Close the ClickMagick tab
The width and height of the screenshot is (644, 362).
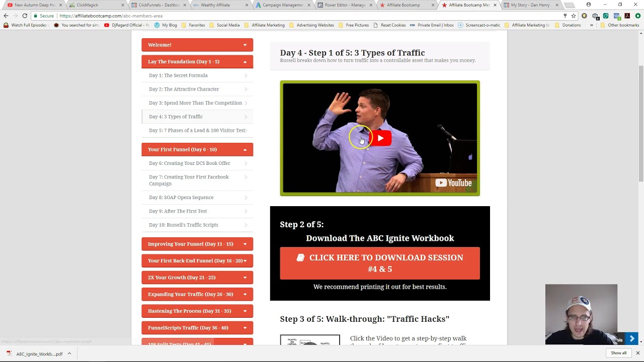click(123, 5)
